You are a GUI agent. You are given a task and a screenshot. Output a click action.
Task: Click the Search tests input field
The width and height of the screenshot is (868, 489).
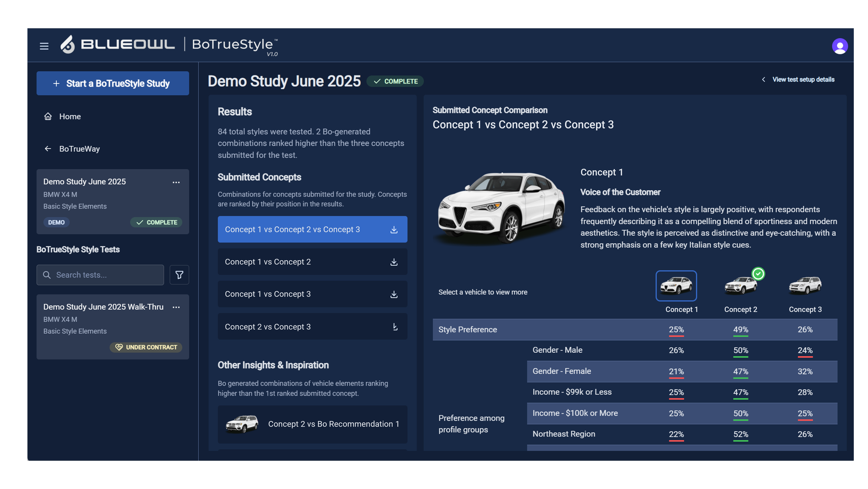click(x=104, y=275)
